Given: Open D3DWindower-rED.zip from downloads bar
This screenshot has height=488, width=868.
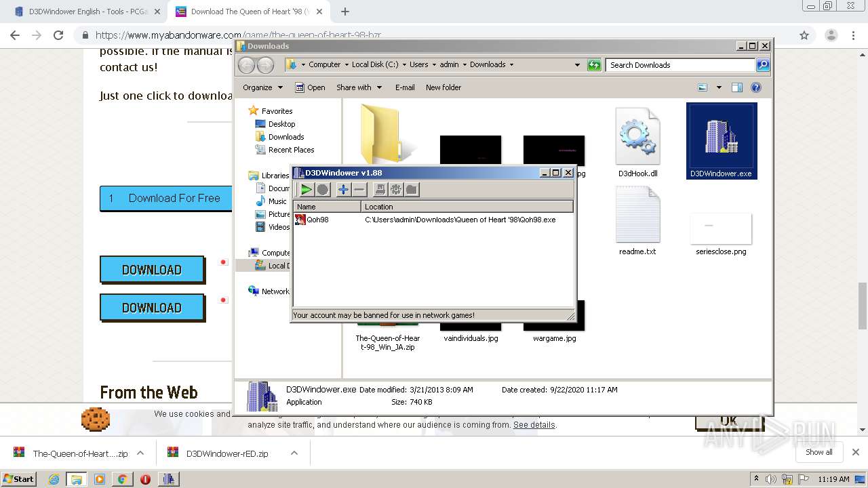Looking at the screenshot, I should (226, 453).
